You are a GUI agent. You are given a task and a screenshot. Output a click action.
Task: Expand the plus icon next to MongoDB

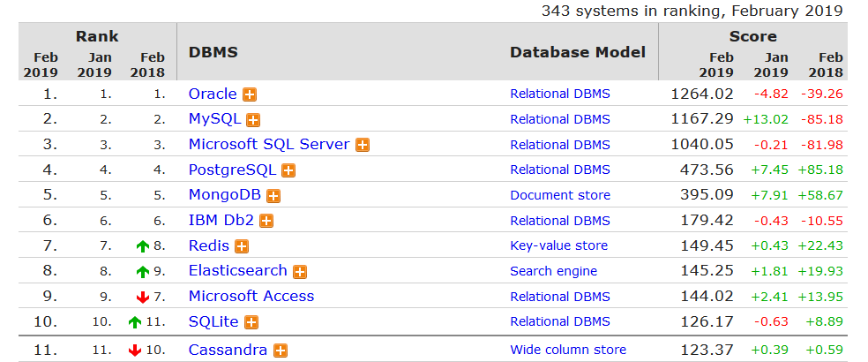pos(273,196)
